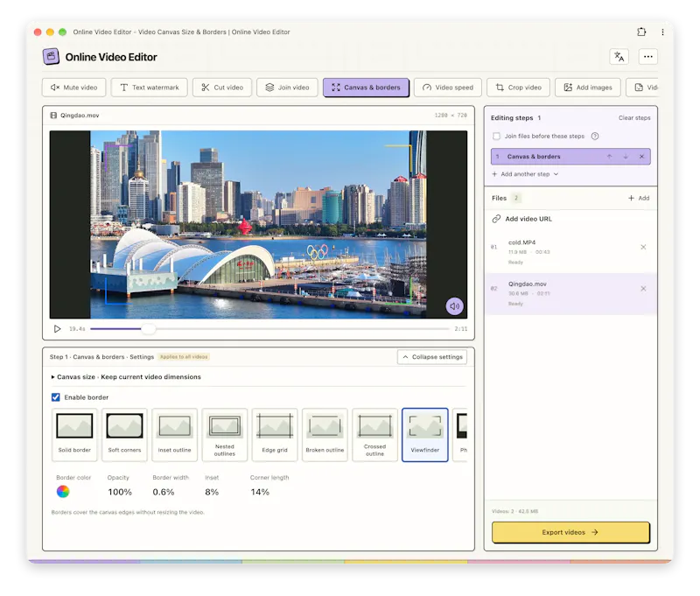
Task: Move Canvas & borders step up
Action: [609, 157]
